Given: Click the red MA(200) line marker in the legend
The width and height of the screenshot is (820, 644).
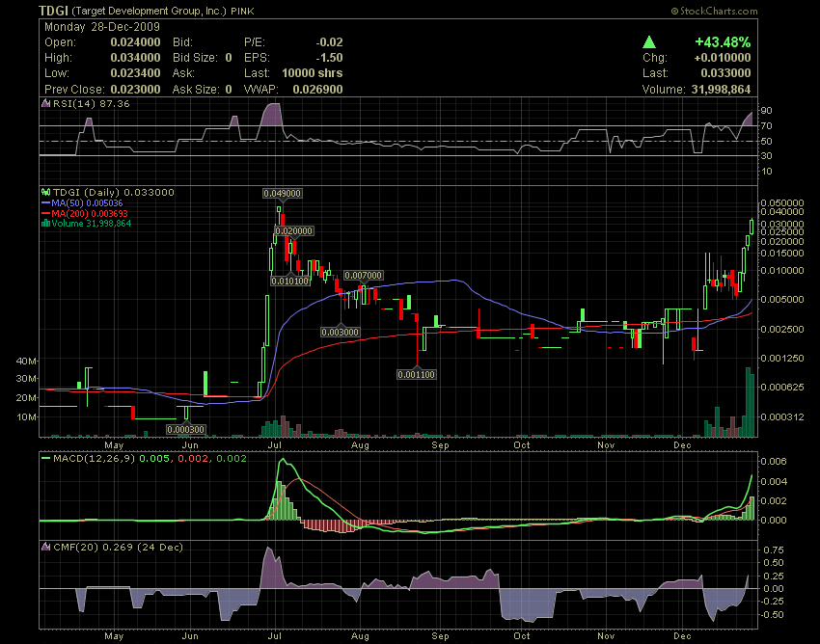Looking at the screenshot, I should coord(45,213).
